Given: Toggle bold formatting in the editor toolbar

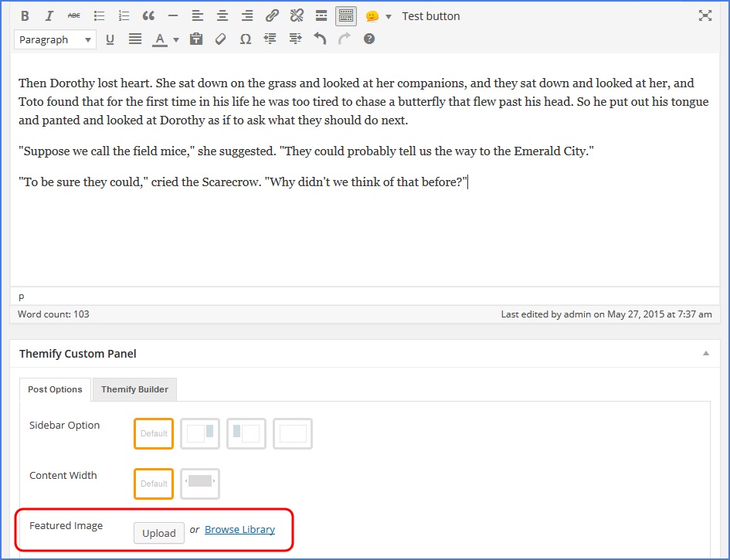Looking at the screenshot, I should 25,16.
